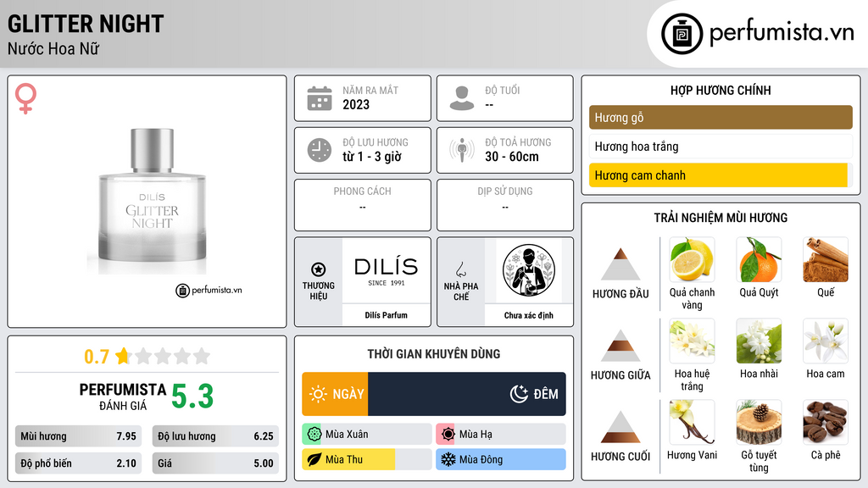Click the Hương gỗ brown accord bar
Viewport: 868px width, 488px height.
721,117
